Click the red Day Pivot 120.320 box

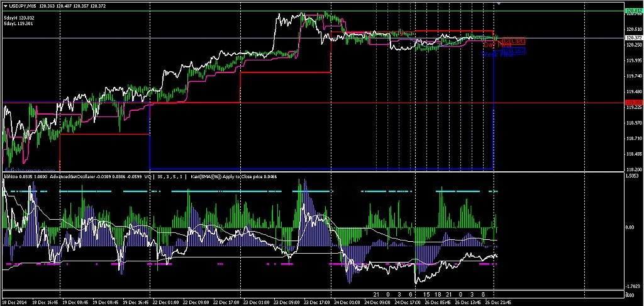[513, 42]
